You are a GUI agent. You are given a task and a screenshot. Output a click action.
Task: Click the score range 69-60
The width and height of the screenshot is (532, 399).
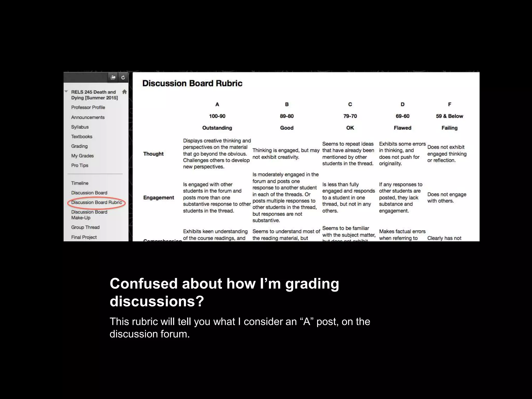click(402, 116)
